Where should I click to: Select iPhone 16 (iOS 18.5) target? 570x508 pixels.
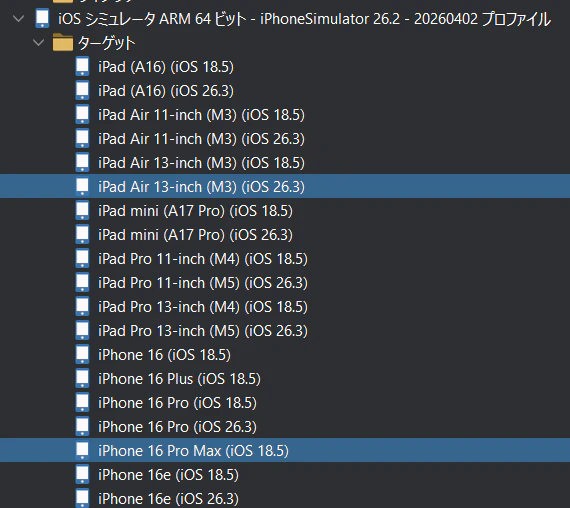pyautogui.click(x=164, y=355)
